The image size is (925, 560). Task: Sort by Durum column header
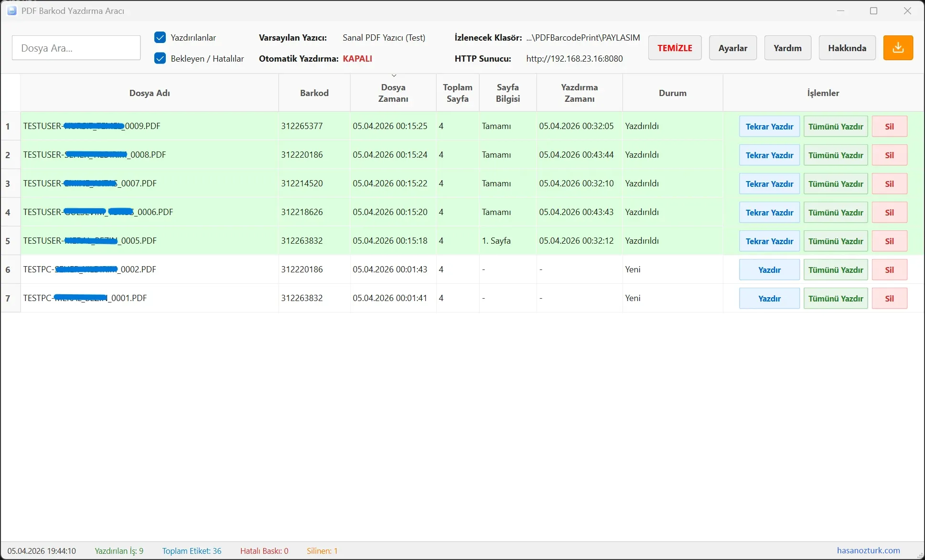673,93
